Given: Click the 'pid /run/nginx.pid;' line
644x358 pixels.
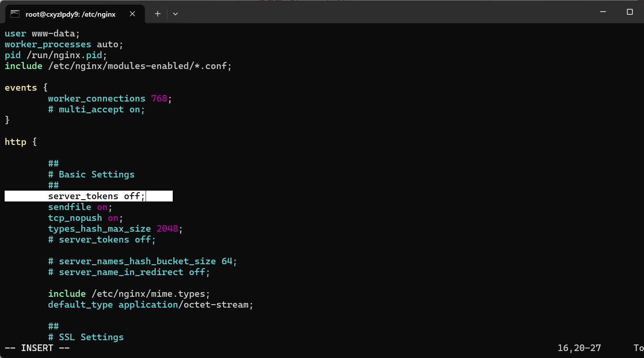Looking at the screenshot, I should [56, 55].
